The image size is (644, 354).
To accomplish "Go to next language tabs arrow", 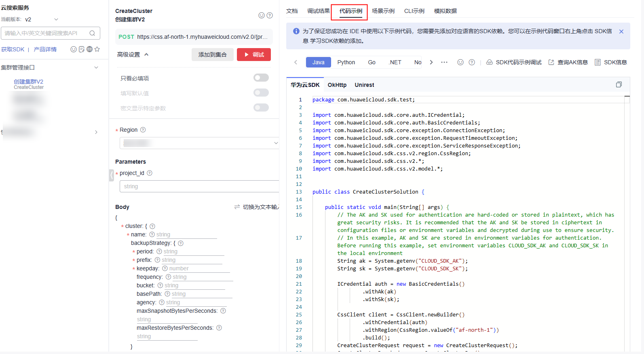I will 431,62.
